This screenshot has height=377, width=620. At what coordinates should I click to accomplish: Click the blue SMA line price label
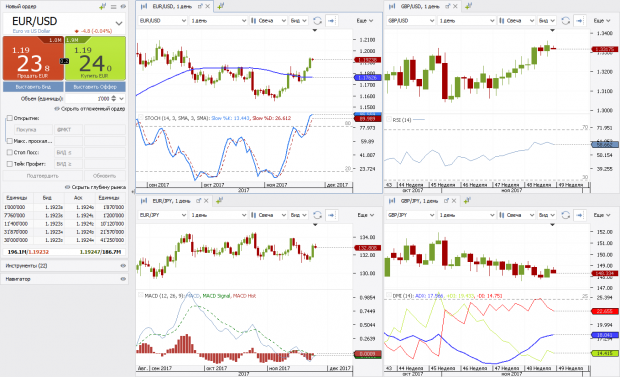367,78
